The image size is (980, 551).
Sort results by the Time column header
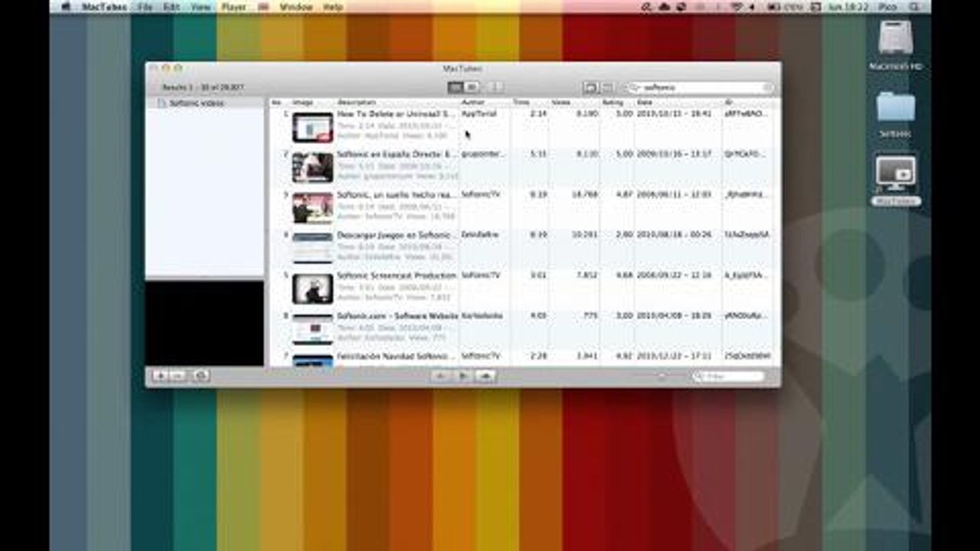pos(530,102)
